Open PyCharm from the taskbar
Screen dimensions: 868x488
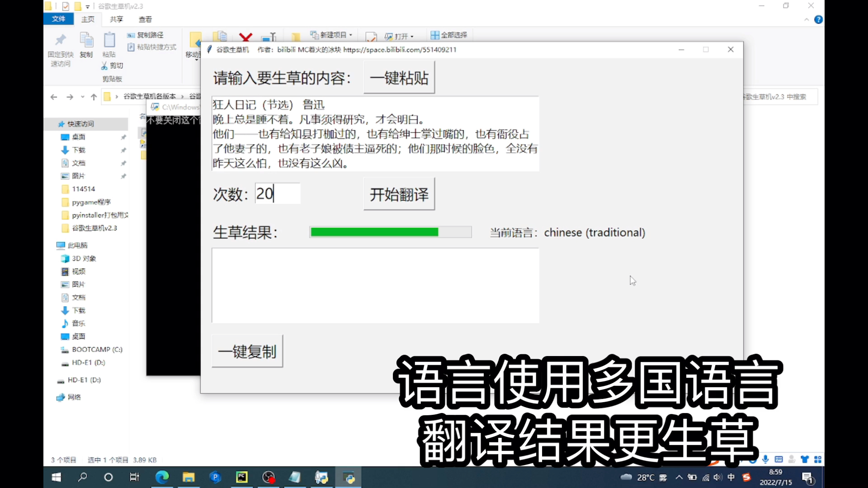pyautogui.click(x=242, y=477)
